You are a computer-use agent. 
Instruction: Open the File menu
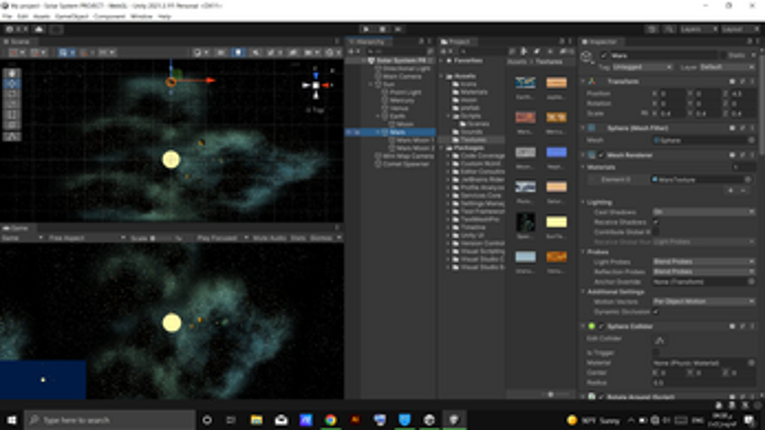7,17
